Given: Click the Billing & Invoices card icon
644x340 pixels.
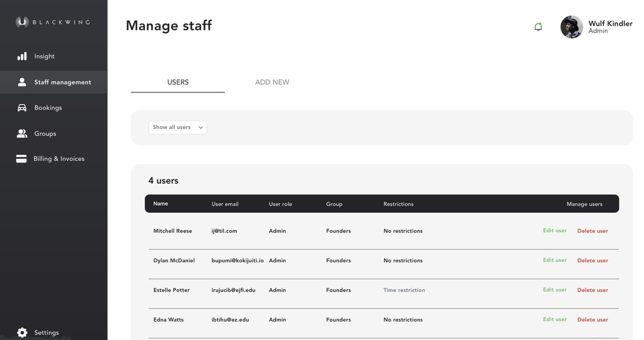Looking at the screenshot, I should pos(21,159).
